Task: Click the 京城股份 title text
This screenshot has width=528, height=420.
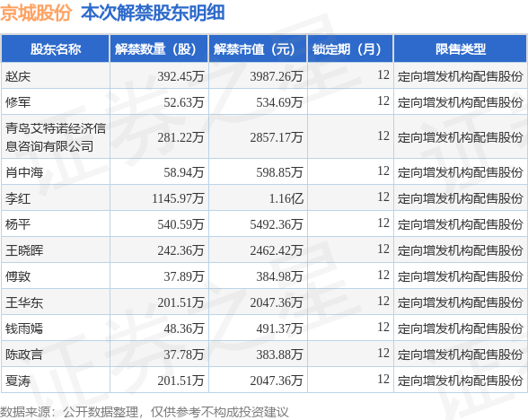Action: [36, 13]
